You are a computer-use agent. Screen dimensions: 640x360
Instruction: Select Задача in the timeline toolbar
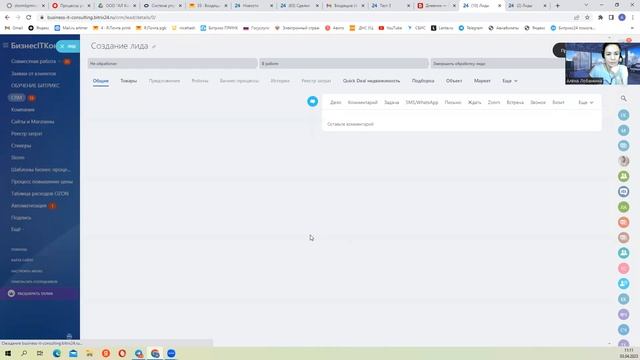pyautogui.click(x=391, y=102)
